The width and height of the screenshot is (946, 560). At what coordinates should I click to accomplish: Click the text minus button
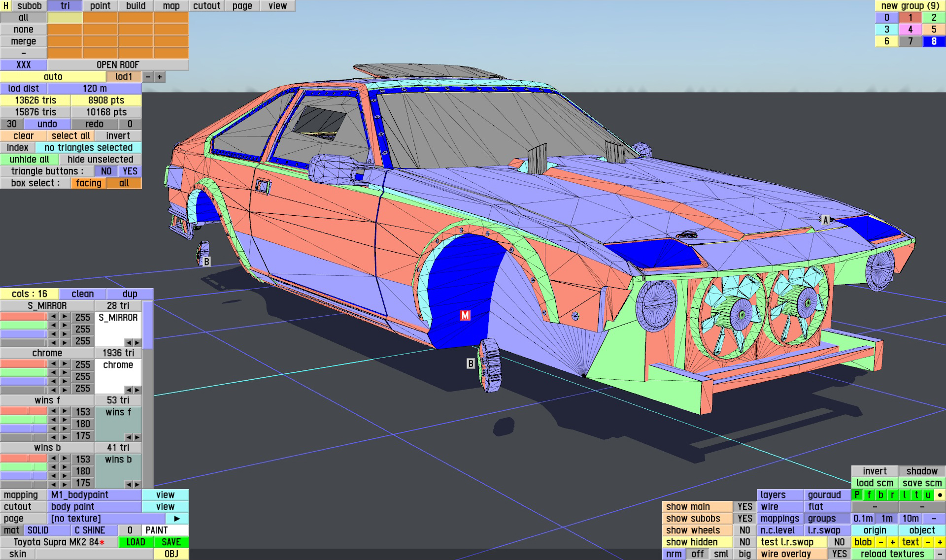click(928, 542)
